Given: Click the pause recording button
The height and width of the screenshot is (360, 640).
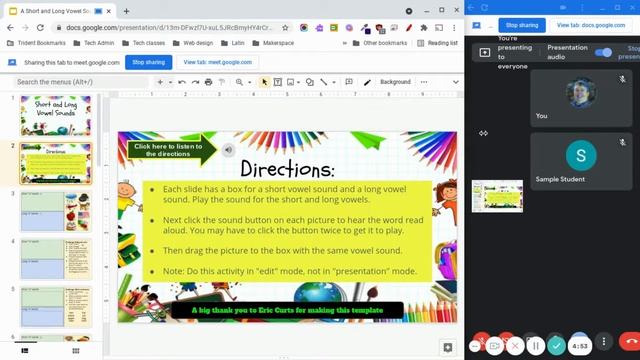Looking at the screenshot, I should coord(536,346).
